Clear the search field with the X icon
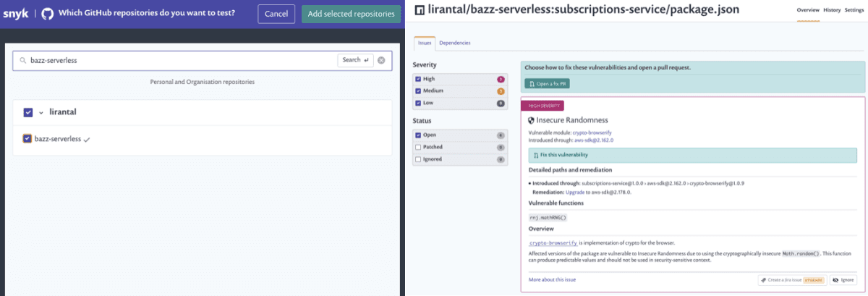Screen dimensions: 868x296 382,60
